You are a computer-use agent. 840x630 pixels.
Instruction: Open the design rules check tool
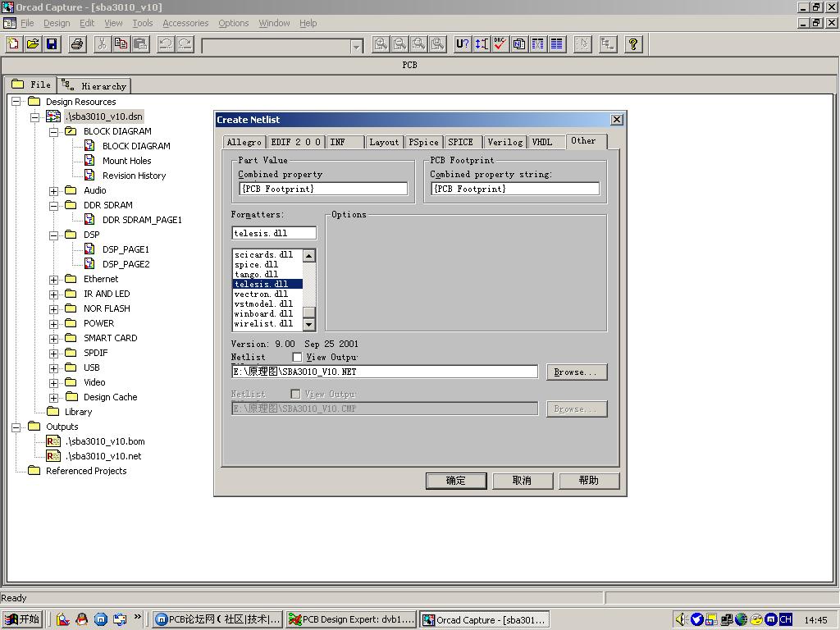point(500,44)
